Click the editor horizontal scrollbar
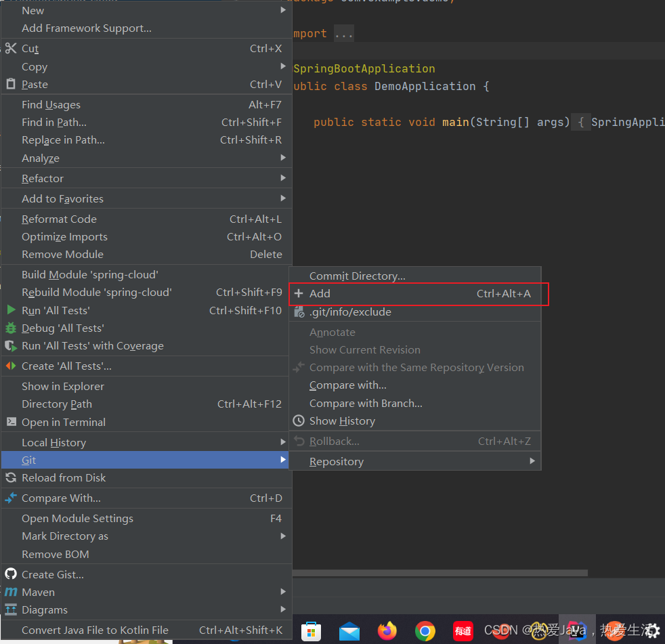Viewport: 665px width, 644px height. click(x=439, y=573)
